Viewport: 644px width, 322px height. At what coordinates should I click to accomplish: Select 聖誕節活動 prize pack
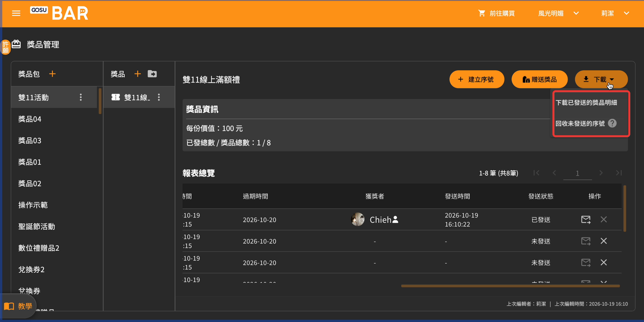click(55, 226)
